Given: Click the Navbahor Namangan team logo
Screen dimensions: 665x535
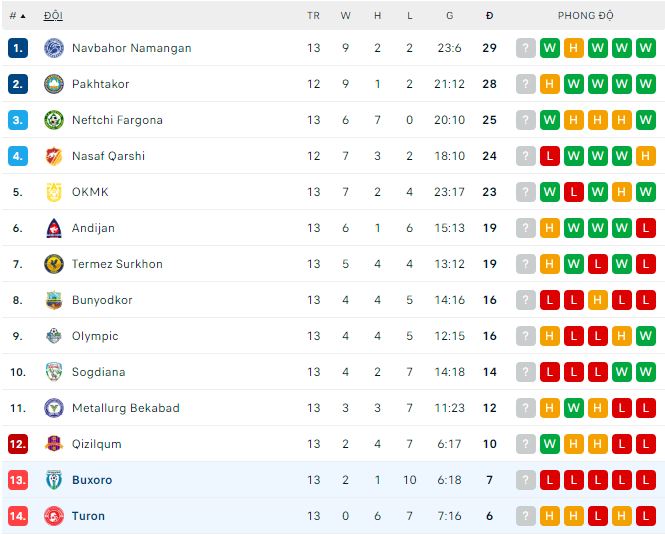Looking at the screenshot, I should coord(54,48).
